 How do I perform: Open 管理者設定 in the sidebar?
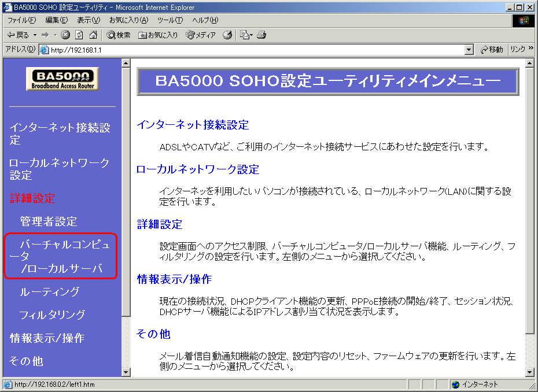[49, 221]
